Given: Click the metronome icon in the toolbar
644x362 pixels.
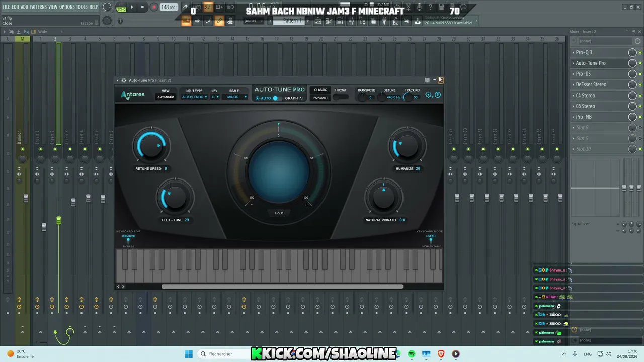Looking at the screenshot, I should [x=185, y=7].
